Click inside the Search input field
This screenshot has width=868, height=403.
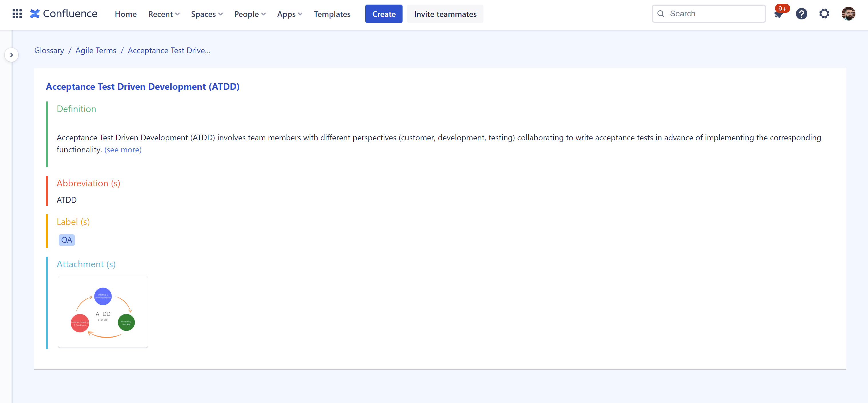point(708,13)
